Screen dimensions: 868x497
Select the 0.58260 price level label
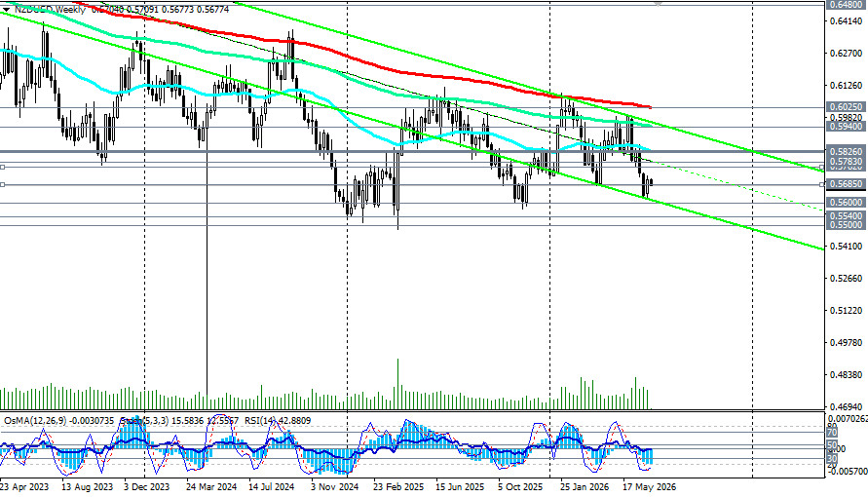(x=846, y=151)
